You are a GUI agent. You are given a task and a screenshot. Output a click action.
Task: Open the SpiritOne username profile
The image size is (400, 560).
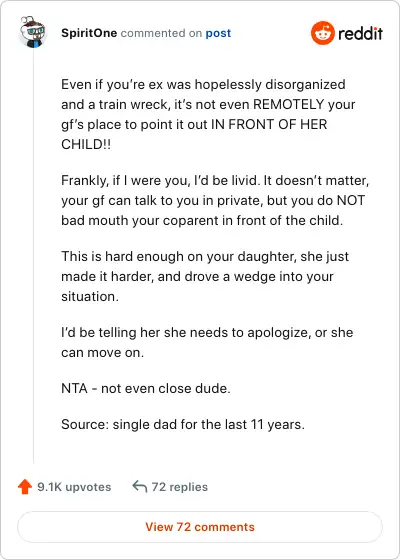tap(89, 33)
